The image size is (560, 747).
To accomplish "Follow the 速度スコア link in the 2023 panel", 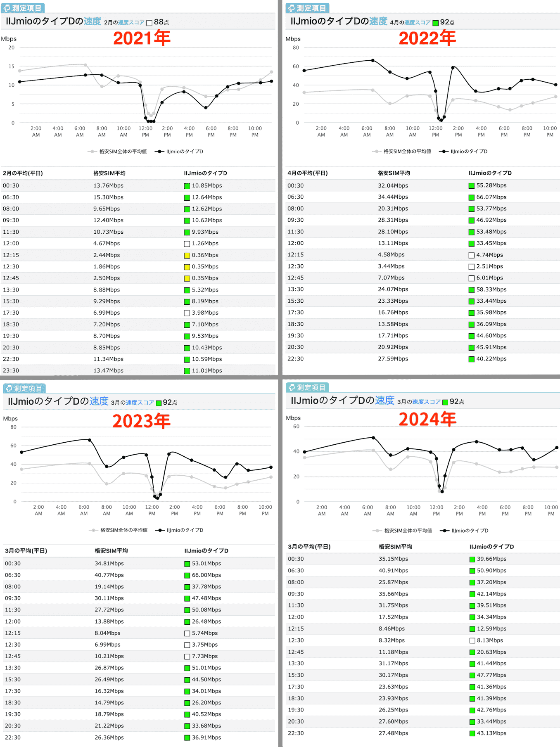I will pos(140,403).
